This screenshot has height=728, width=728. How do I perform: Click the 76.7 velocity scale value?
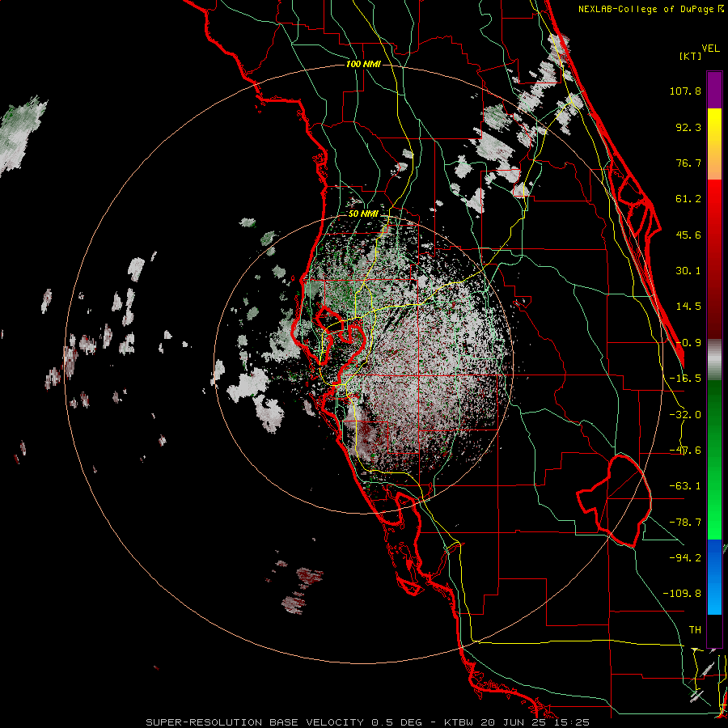(688, 163)
